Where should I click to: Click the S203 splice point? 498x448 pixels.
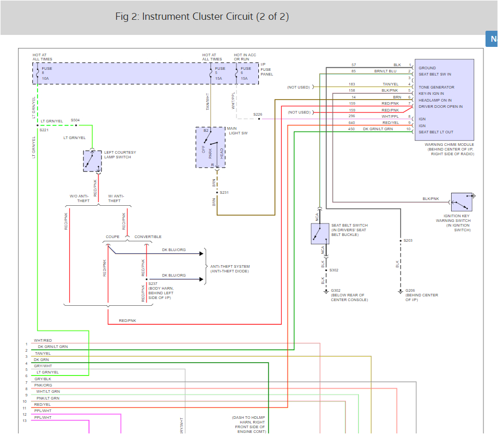401,241
